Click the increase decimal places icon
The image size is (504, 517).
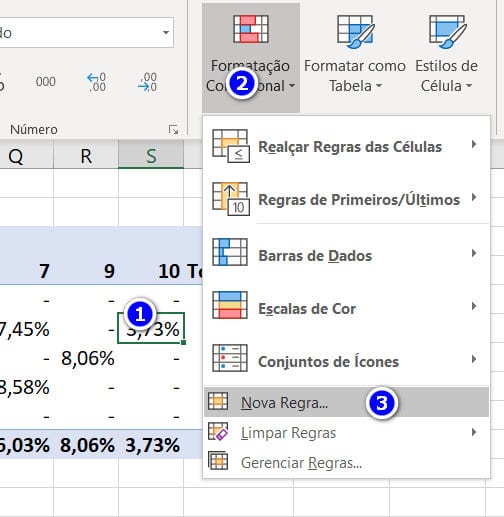click(96, 82)
